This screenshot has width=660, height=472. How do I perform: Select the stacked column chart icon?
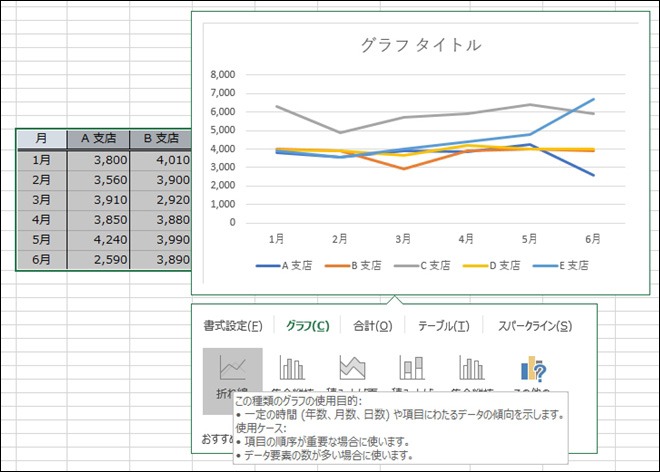(411, 368)
